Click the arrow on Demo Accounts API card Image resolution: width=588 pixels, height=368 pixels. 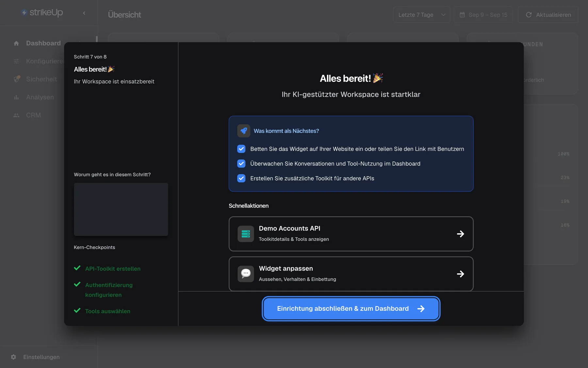[x=461, y=234]
